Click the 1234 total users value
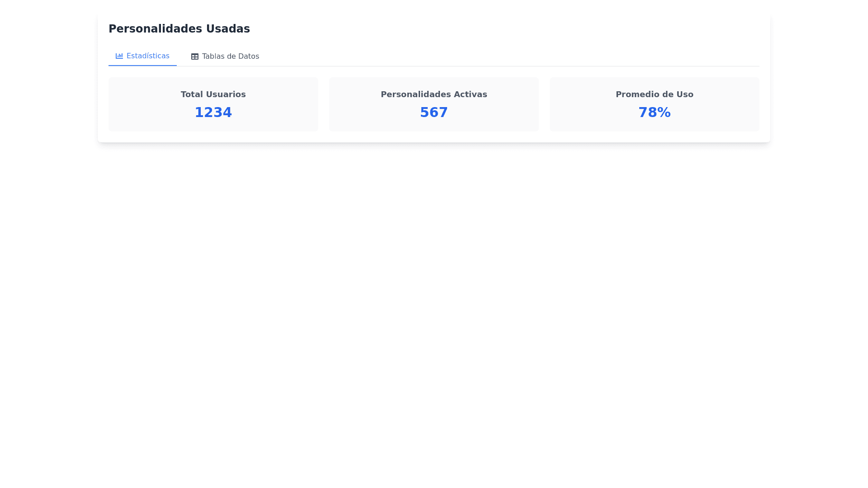 coord(213,112)
